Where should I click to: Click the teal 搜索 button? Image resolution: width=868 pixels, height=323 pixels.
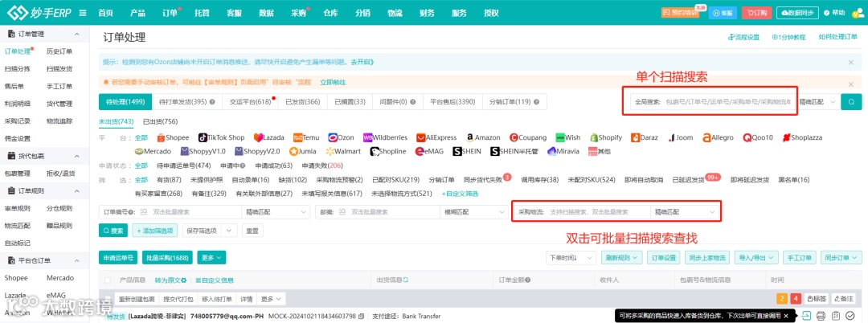click(x=113, y=231)
